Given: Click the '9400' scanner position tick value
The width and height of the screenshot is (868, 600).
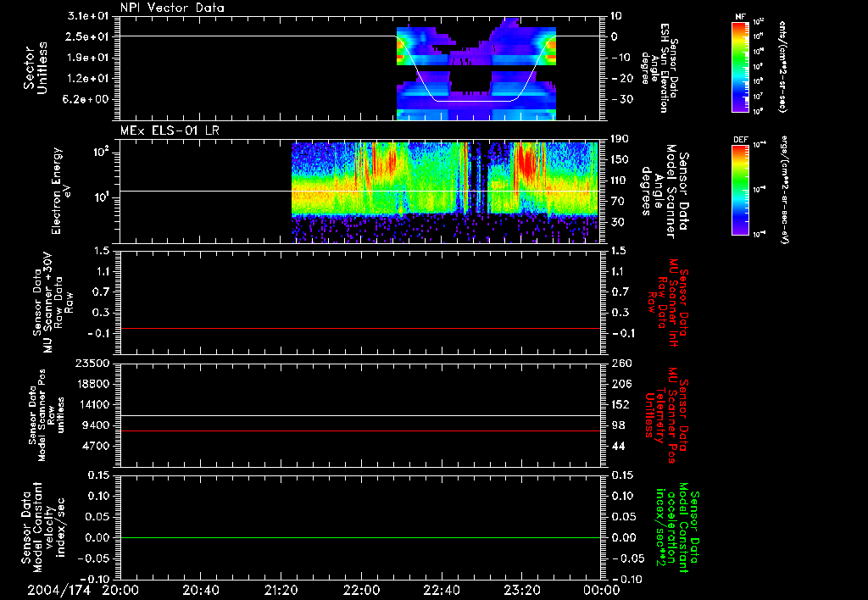Looking at the screenshot, I should tap(95, 425).
